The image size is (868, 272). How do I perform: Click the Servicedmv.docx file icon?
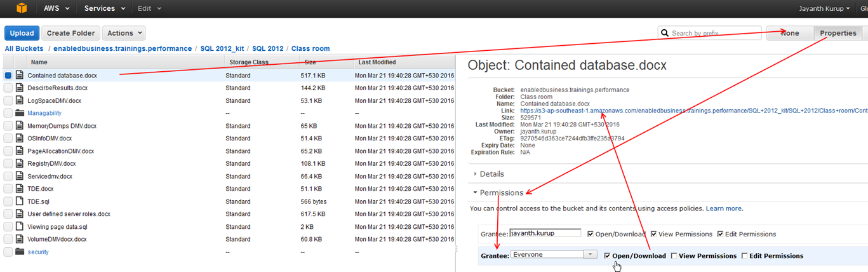pyautogui.click(x=20, y=176)
